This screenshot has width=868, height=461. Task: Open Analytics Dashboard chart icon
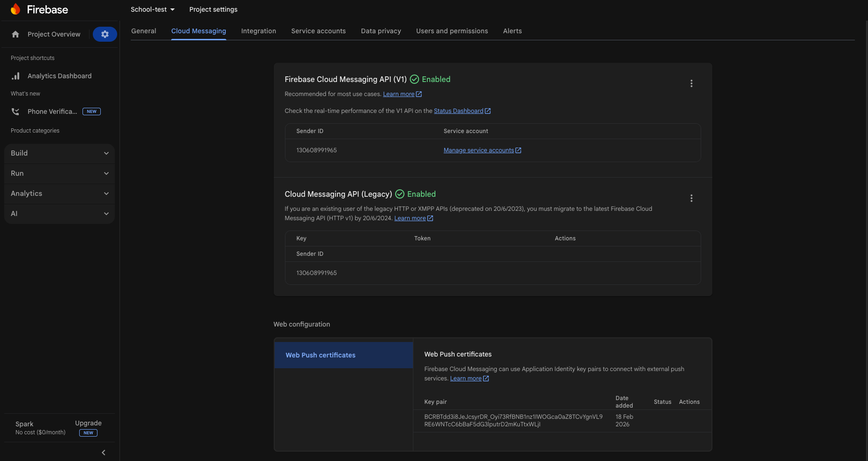tap(15, 76)
